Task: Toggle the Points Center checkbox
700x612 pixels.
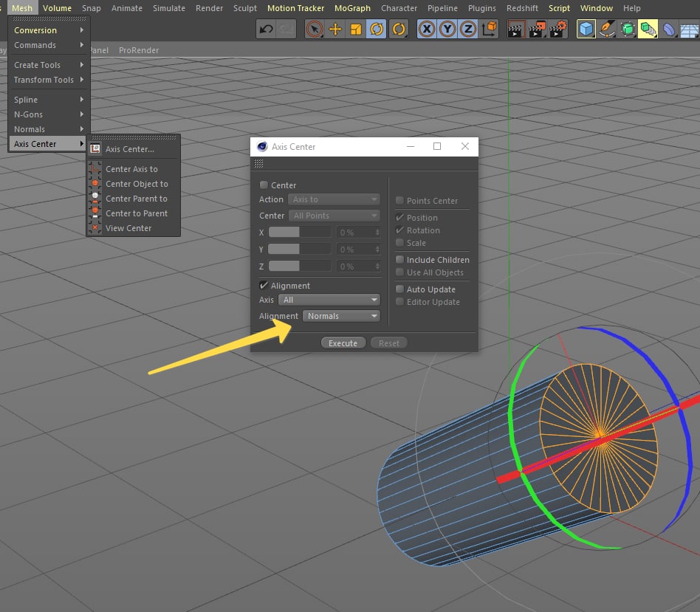Action: 399,200
